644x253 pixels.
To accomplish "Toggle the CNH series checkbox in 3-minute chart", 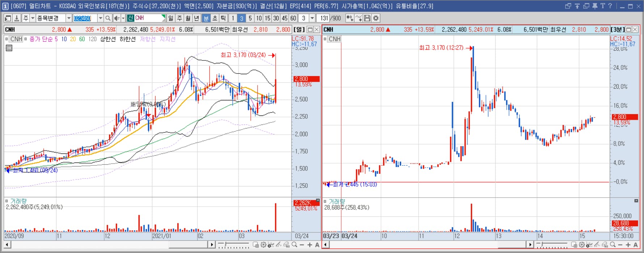I will (325, 39).
